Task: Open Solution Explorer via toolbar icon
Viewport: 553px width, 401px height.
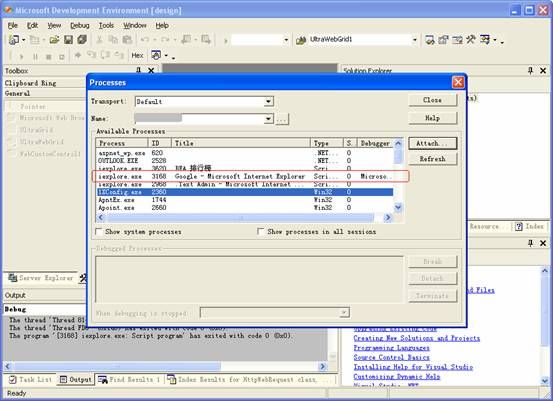Action: (429, 40)
